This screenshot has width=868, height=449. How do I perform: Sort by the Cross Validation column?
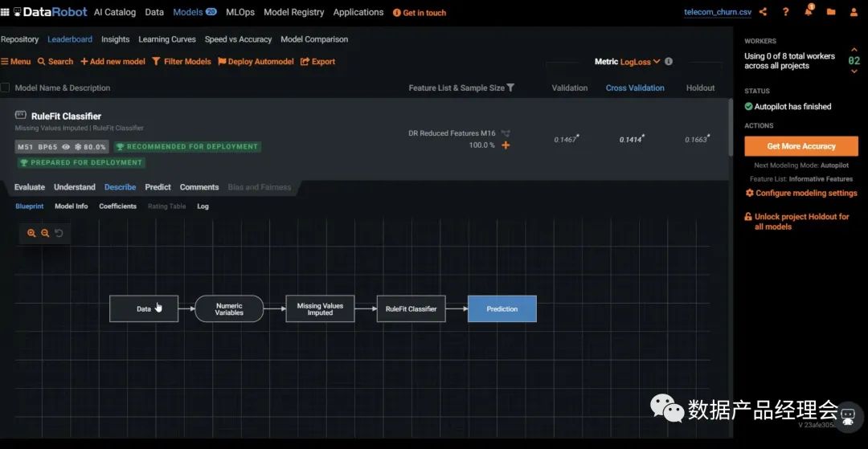point(635,88)
